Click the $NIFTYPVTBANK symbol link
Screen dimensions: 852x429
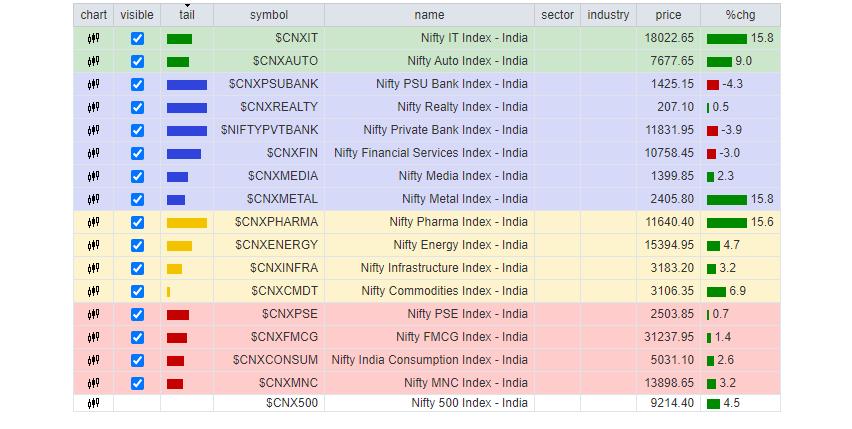click(x=269, y=130)
